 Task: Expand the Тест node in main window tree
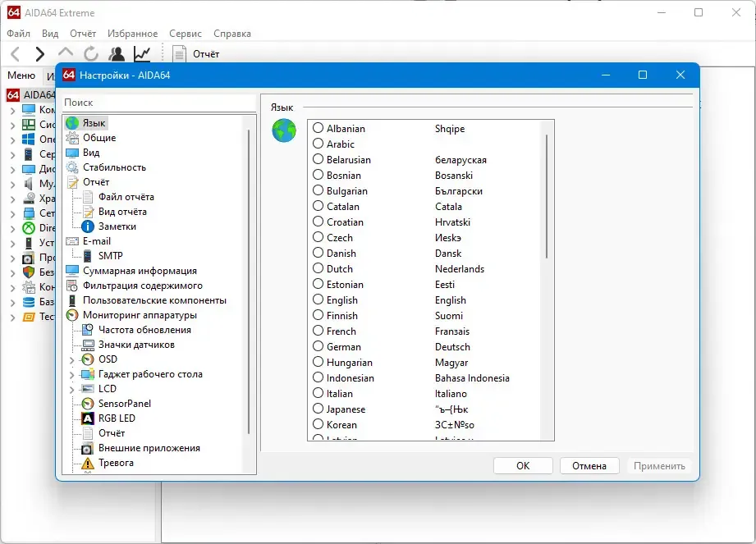coord(12,317)
